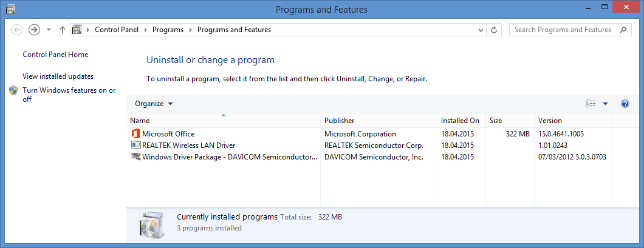
Task: Open View installed updates link
Action: (58, 76)
